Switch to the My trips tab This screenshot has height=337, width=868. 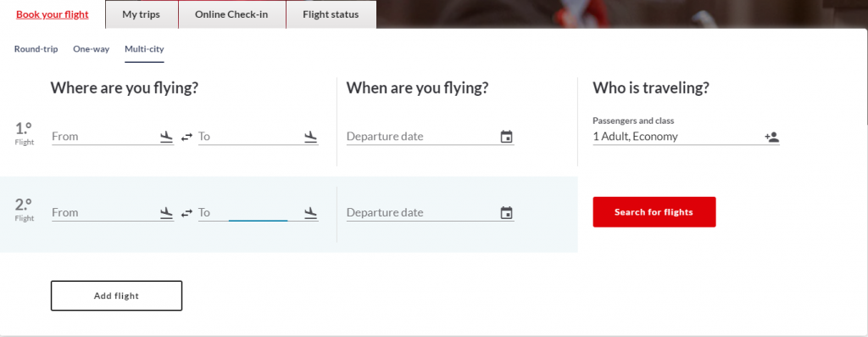coord(142,14)
